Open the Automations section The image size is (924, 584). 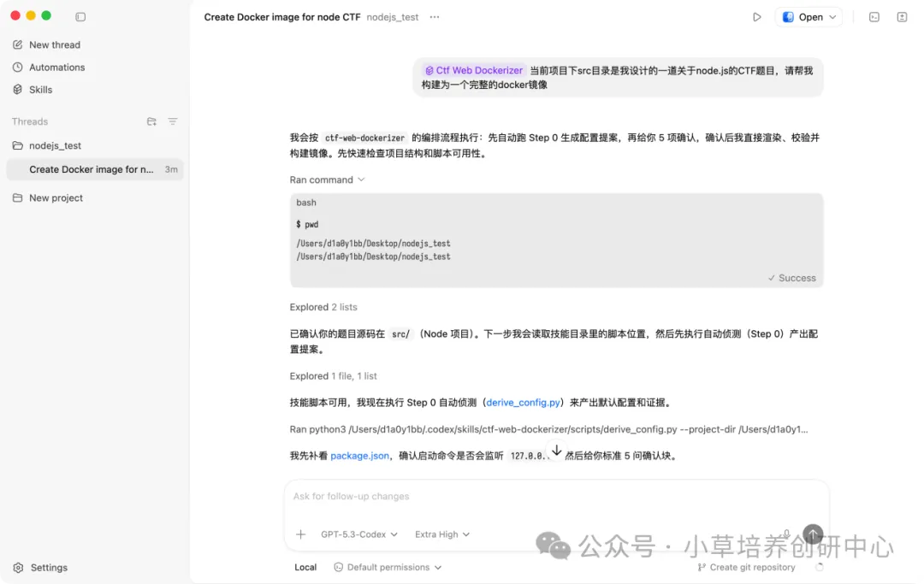[x=49, y=67]
